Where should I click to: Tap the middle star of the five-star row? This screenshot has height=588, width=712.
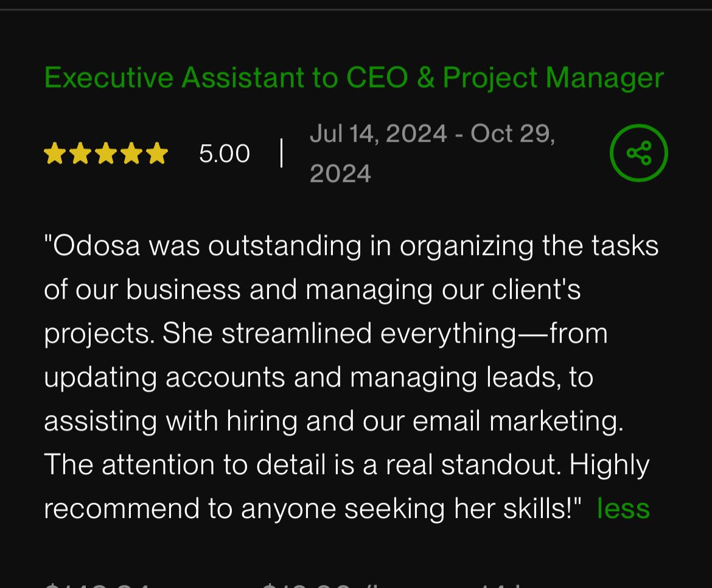(x=106, y=153)
